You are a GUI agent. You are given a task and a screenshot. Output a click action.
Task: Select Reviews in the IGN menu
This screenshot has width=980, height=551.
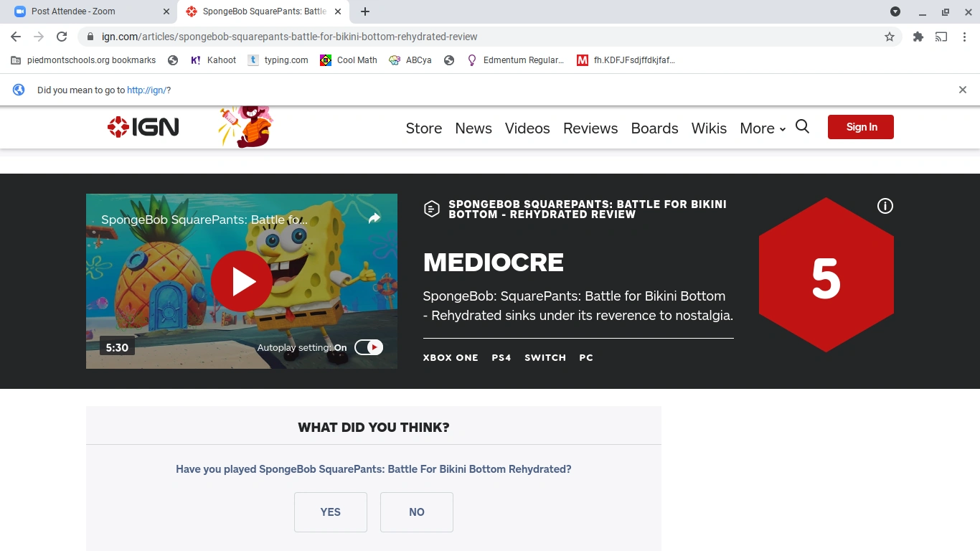click(590, 128)
